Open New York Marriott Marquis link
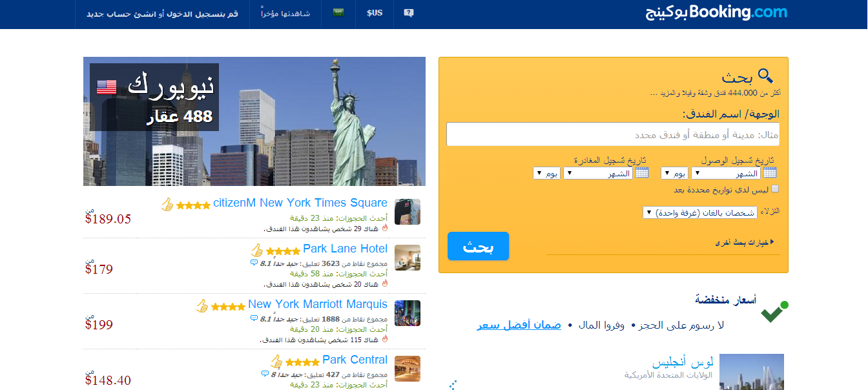 coord(318,304)
